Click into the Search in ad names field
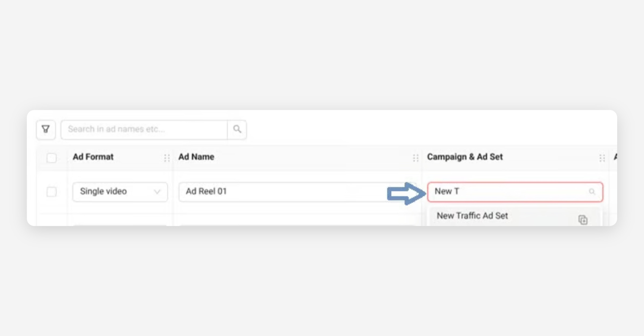Viewport: 644px width, 336px height. pyautogui.click(x=144, y=130)
